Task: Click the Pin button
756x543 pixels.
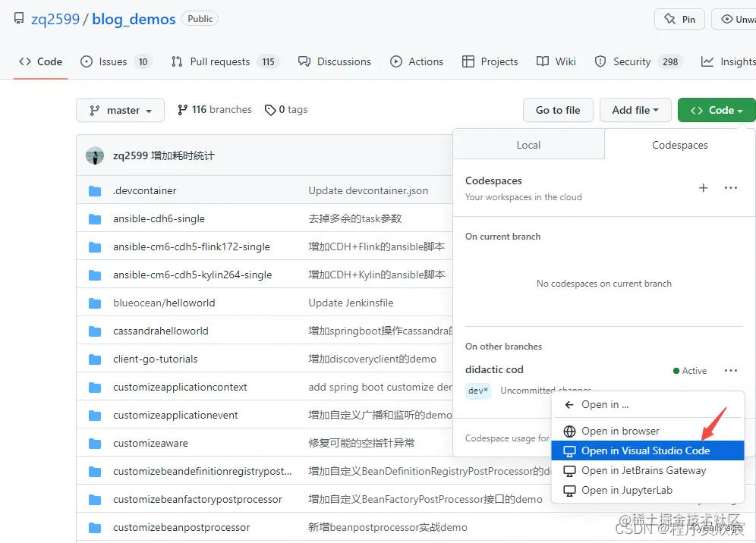Action: (x=680, y=19)
